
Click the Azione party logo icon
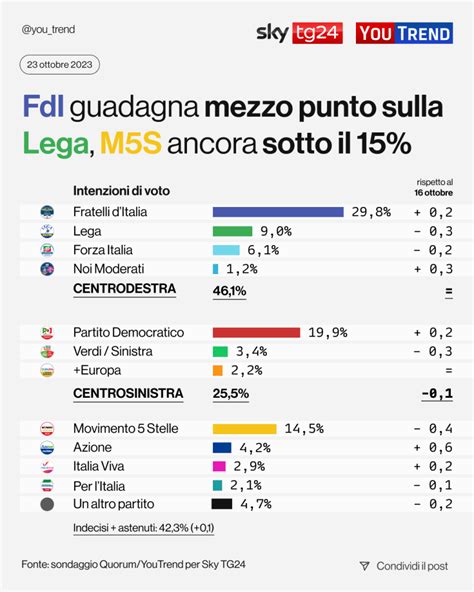tap(47, 447)
